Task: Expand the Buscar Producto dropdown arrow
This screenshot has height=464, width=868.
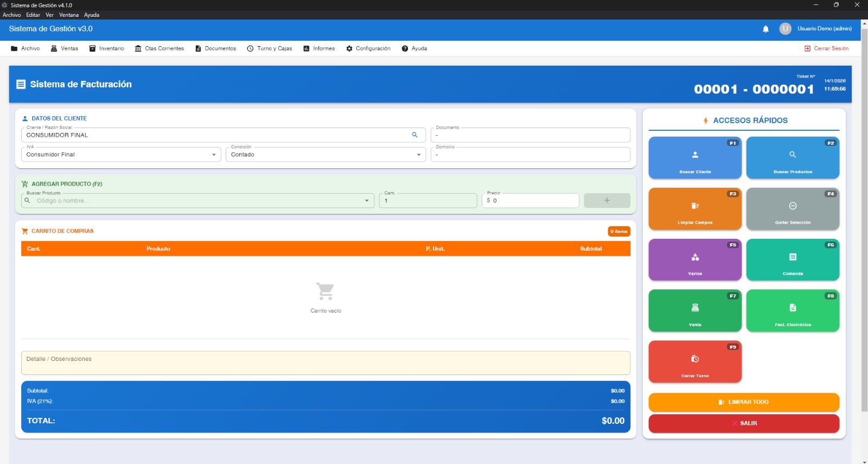Action: coord(367,201)
